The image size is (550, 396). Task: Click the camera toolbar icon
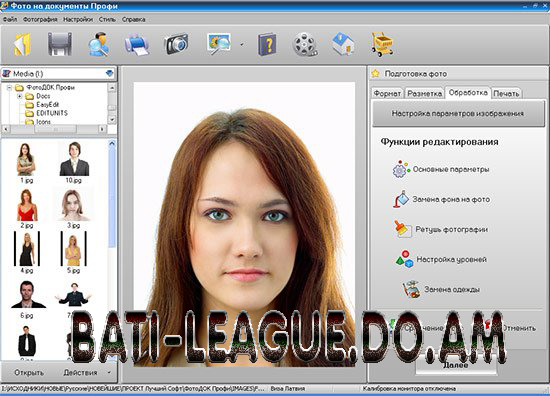click(176, 44)
